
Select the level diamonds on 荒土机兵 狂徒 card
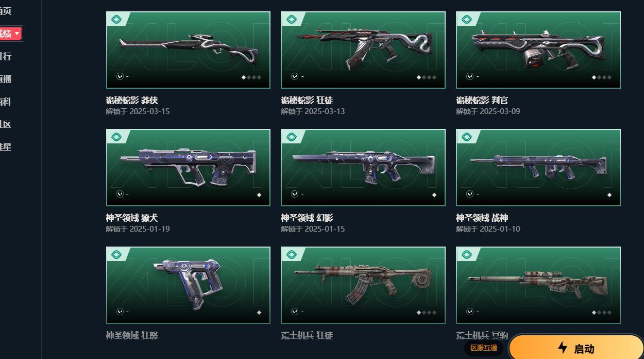pos(427,313)
